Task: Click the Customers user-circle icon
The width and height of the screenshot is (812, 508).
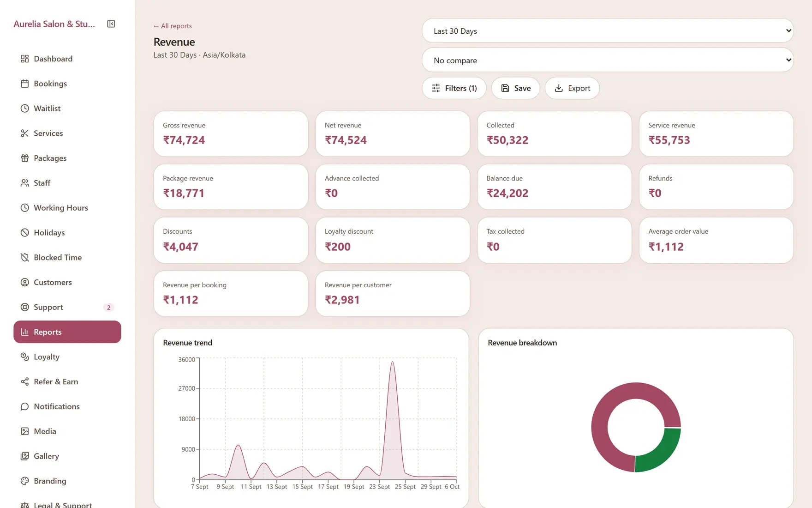Action: click(x=24, y=282)
